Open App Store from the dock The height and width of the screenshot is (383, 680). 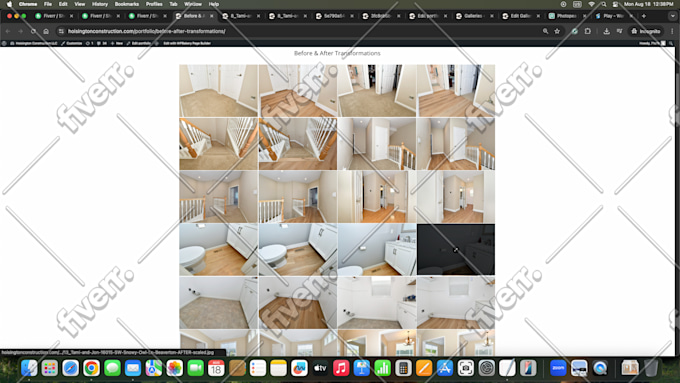click(x=445, y=368)
